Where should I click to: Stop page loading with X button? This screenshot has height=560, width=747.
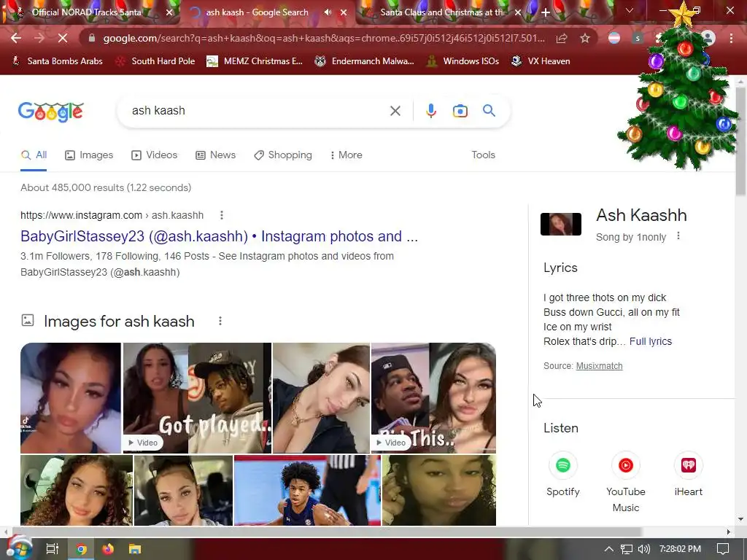click(63, 38)
